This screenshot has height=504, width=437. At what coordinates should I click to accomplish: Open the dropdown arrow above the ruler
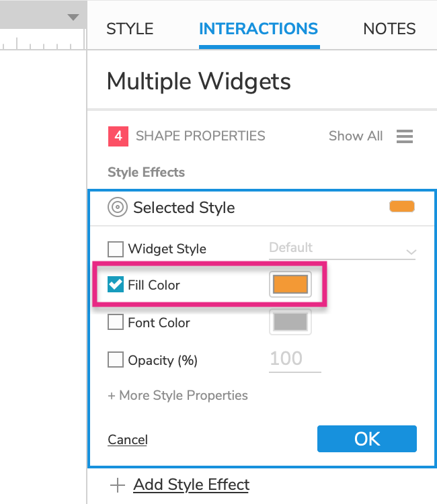73,17
